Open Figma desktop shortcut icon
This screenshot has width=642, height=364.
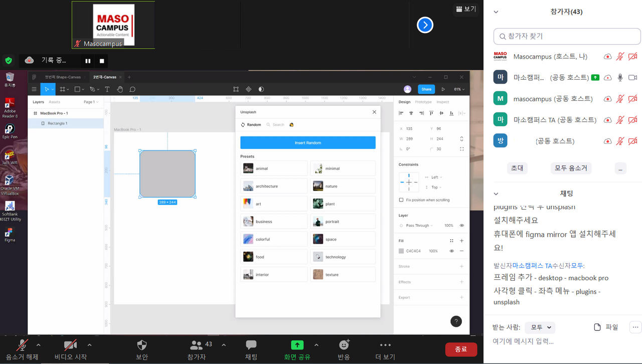coord(10,234)
